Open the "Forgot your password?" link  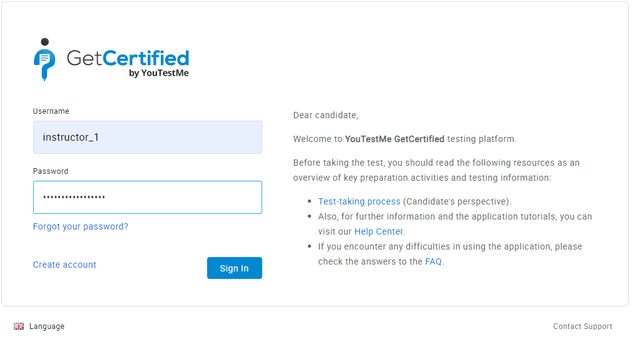pos(80,226)
